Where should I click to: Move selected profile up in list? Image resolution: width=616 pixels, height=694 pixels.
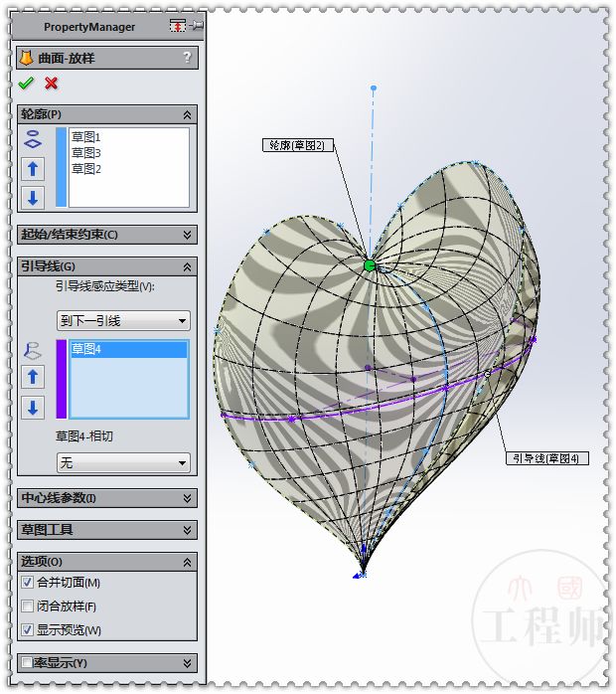[x=33, y=169]
